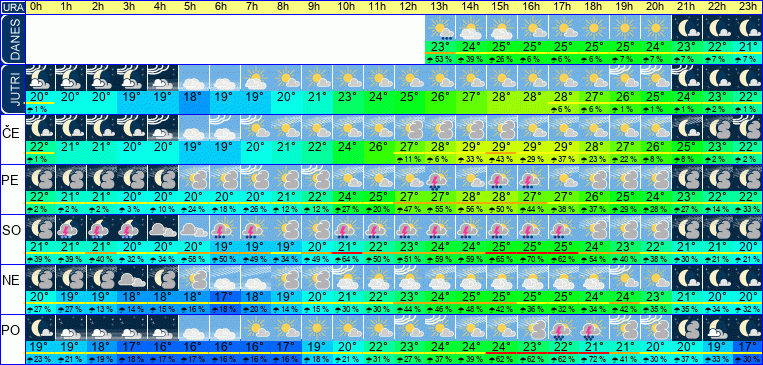
Task: Click the NE 3h night cloud icon
Action: point(132,278)
